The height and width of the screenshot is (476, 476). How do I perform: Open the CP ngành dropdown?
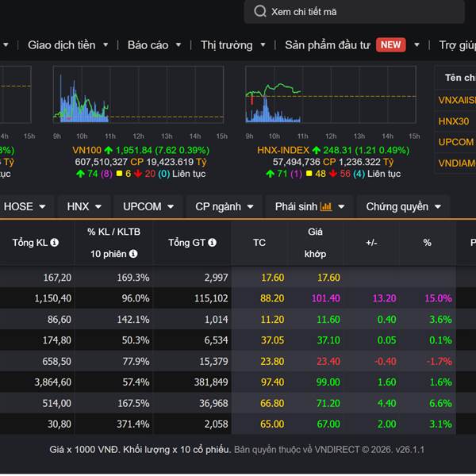point(225,206)
